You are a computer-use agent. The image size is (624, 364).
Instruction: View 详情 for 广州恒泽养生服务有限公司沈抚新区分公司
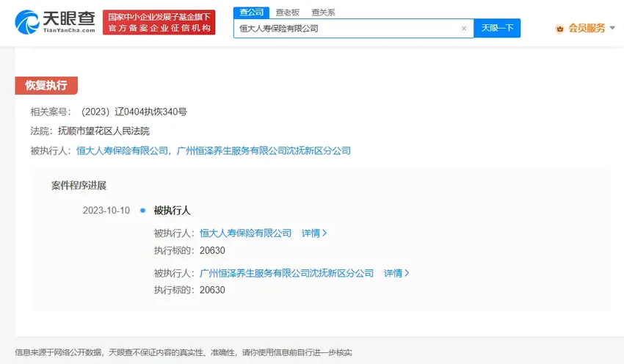coord(396,273)
